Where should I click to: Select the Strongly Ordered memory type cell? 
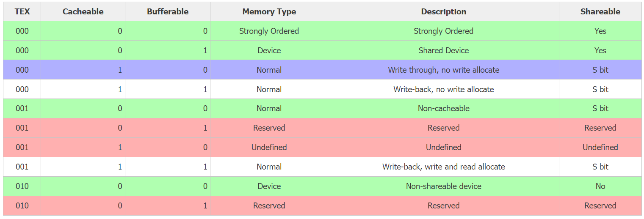tap(269, 31)
